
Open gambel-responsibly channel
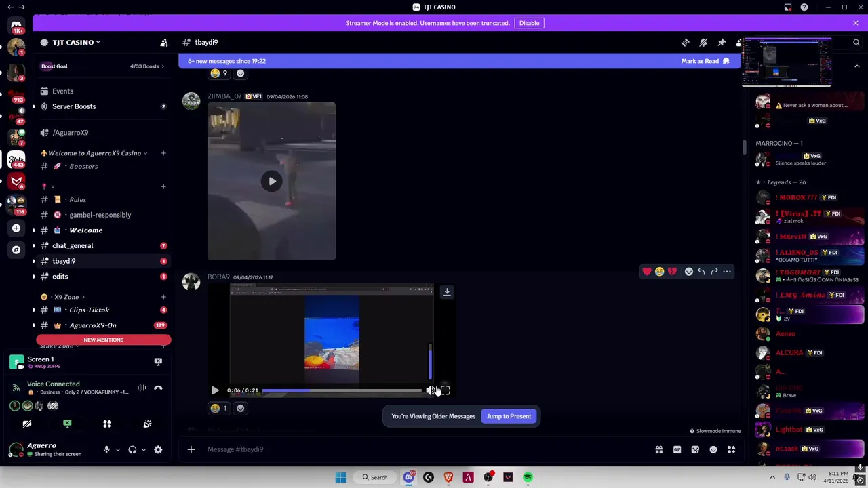102,215
